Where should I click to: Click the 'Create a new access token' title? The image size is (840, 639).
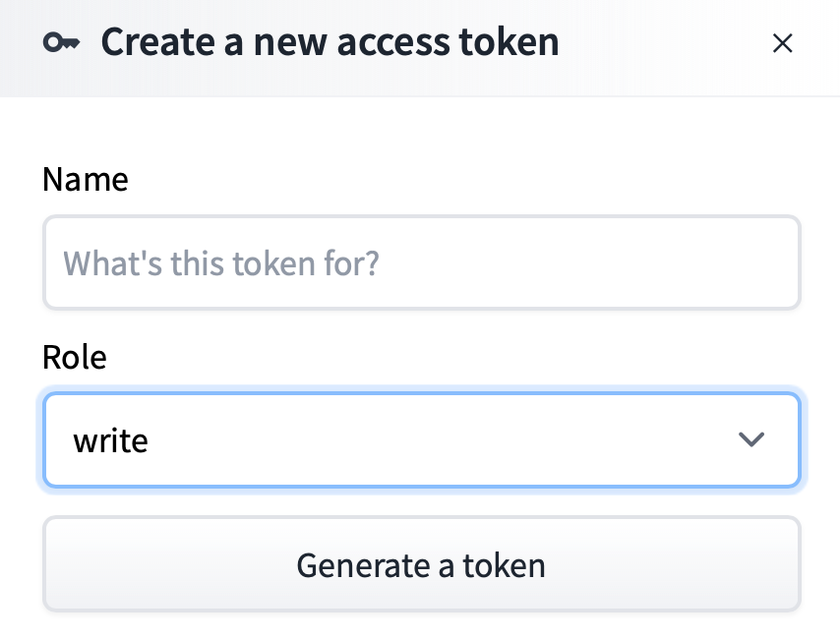pyautogui.click(x=330, y=41)
